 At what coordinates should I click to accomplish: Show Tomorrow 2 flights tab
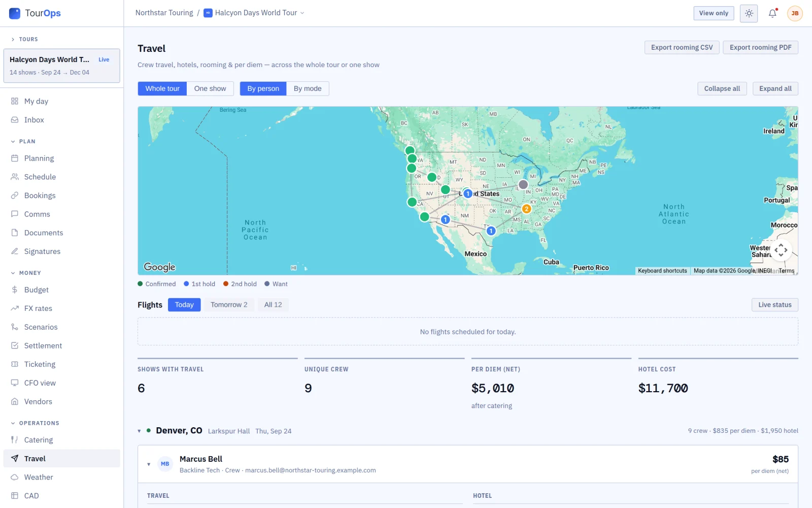click(229, 305)
